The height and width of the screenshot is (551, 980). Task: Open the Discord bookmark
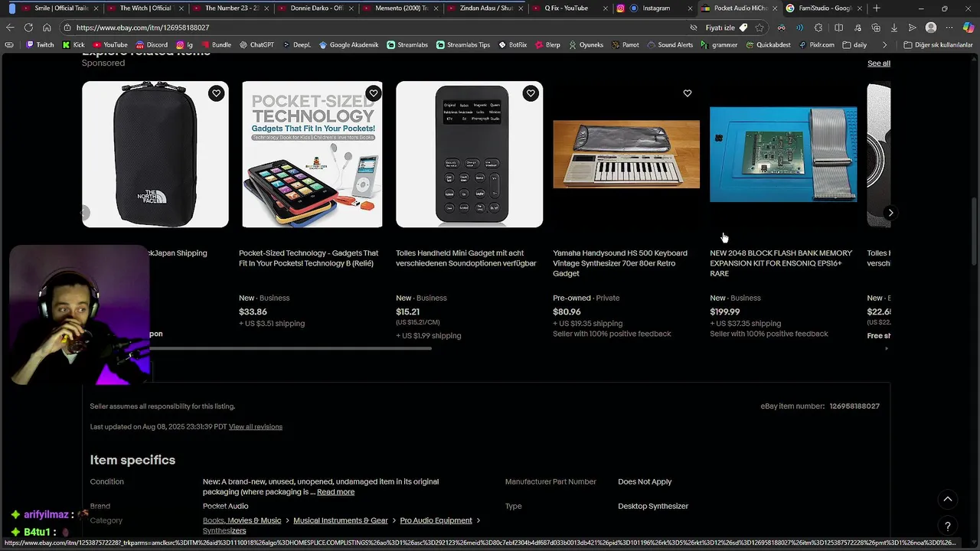pos(152,45)
